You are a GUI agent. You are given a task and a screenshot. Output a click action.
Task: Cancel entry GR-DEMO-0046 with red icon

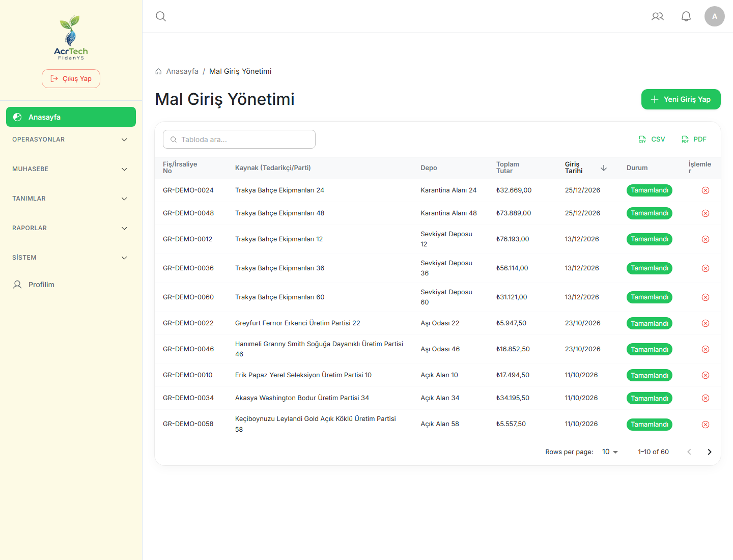pyautogui.click(x=706, y=349)
